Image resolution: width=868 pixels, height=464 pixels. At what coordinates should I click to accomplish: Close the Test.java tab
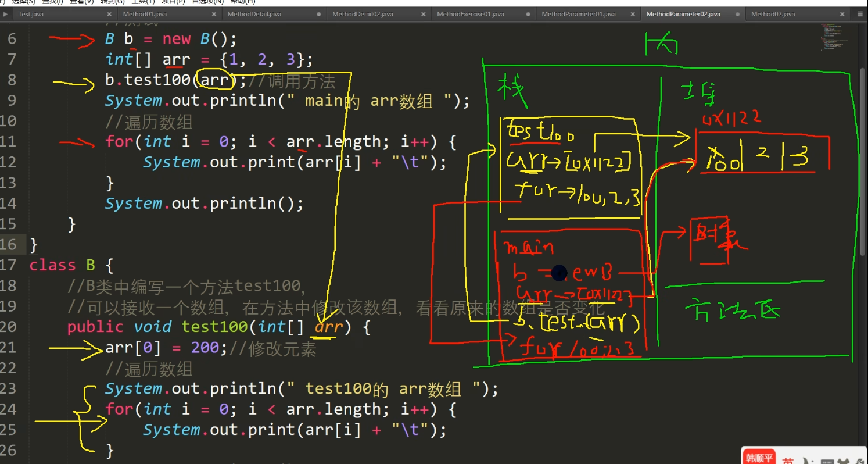pyautogui.click(x=109, y=14)
